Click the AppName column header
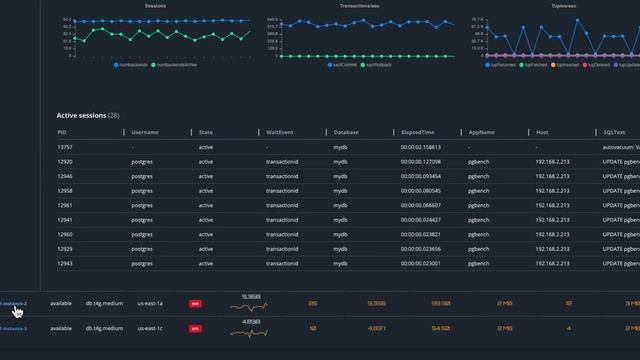 click(x=482, y=132)
